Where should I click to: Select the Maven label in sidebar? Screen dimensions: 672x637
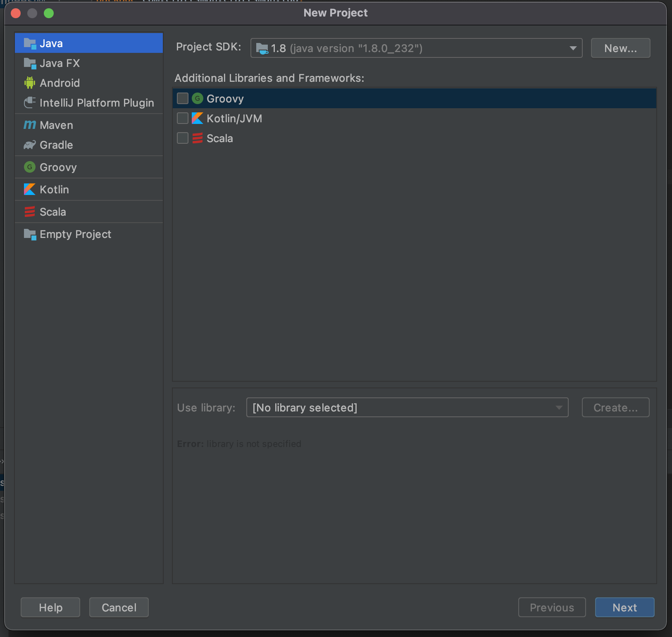tap(56, 125)
